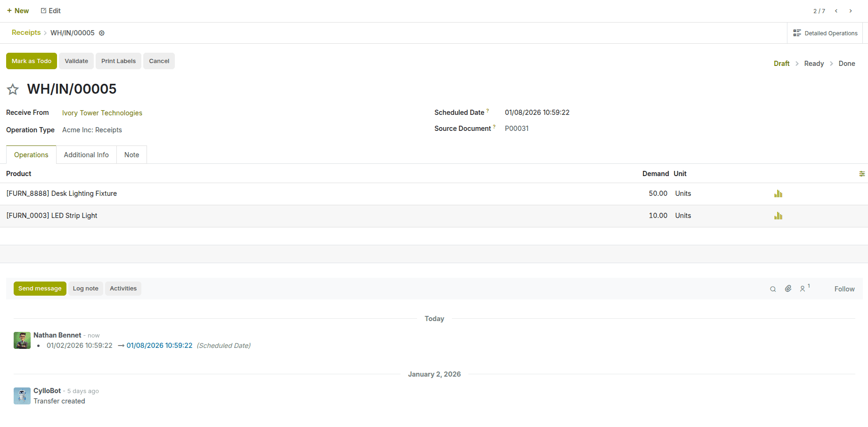This screenshot has width=868, height=427.
Task: Go to next record arrow
Action: coord(851,11)
